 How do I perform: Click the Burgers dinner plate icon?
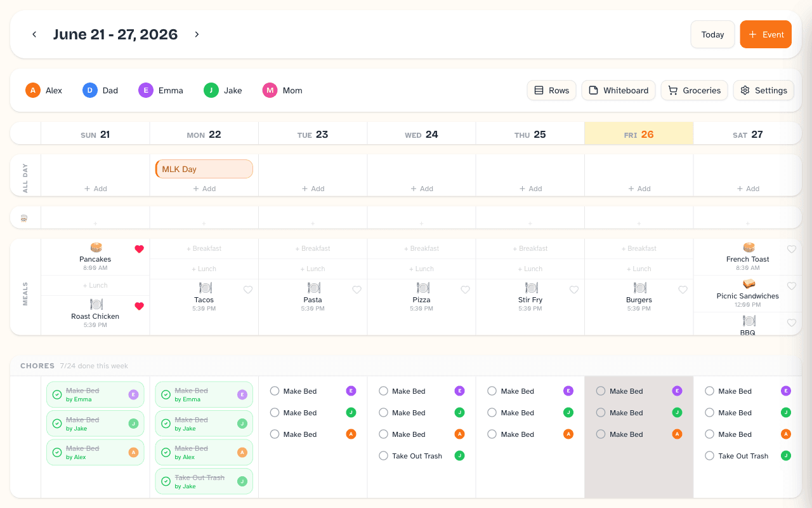tap(639, 288)
